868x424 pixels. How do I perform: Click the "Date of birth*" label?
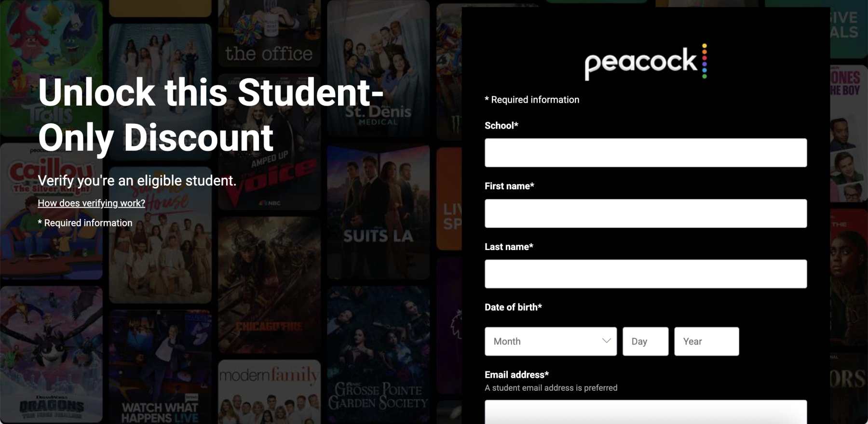coord(513,307)
